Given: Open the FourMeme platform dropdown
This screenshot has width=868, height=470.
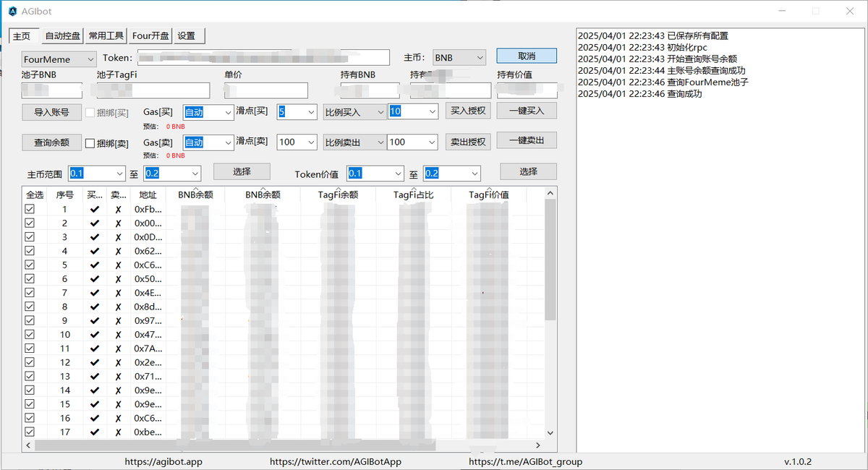Looking at the screenshot, I should (59, 59).
